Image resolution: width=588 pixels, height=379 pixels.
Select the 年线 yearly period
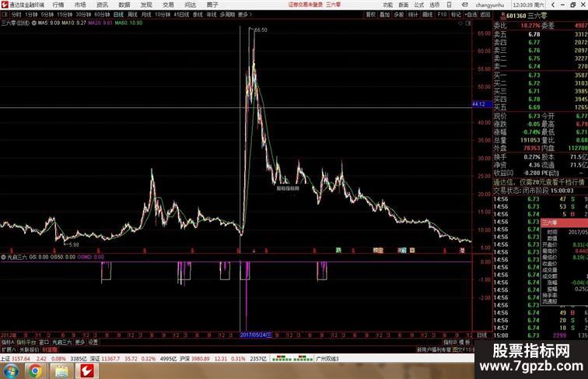tap(212, 15)
